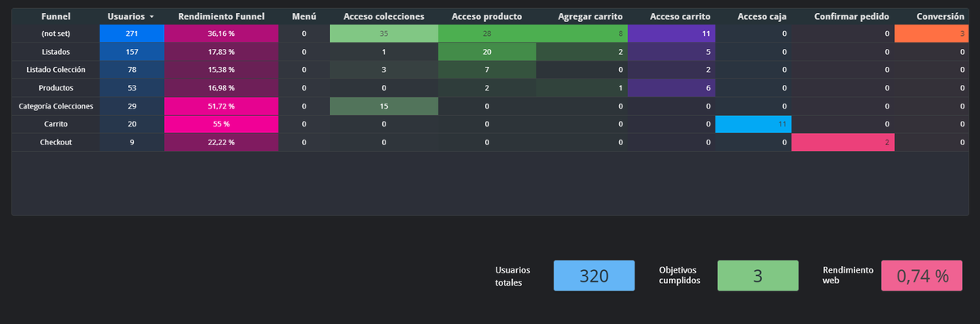Image resolution: width=980 pixels, height=324 pixels.
Task: Click the Objetivos cumplidos label
Action: pyautogui.click(x=679, y=276)
